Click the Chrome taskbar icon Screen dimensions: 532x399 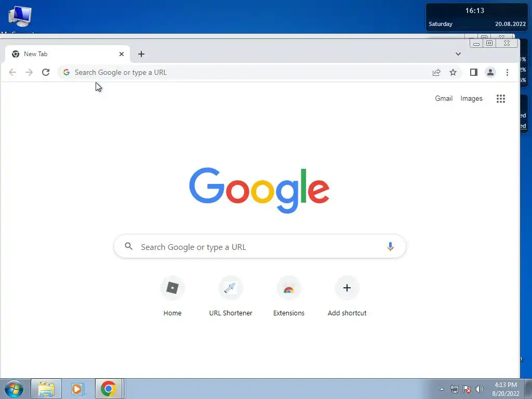(x=108, y=389)
